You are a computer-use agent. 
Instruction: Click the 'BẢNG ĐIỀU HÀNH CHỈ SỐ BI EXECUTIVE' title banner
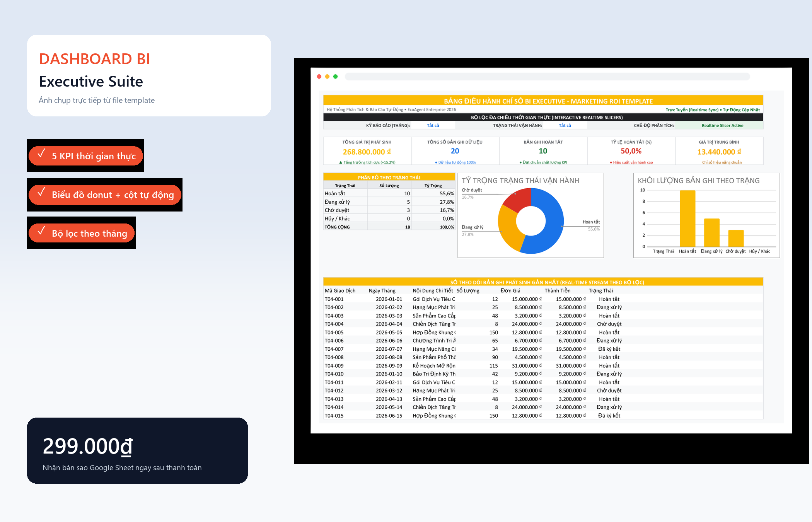[543, 101]
